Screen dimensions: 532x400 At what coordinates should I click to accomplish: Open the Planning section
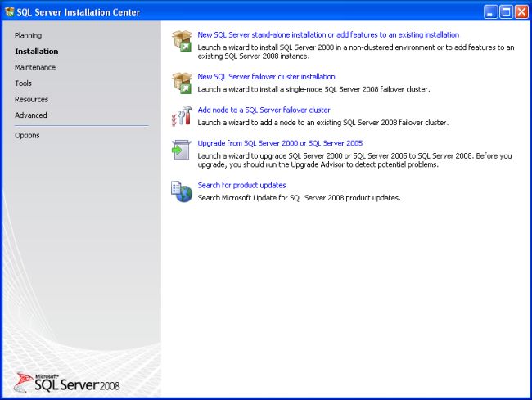tap(28, 35)
